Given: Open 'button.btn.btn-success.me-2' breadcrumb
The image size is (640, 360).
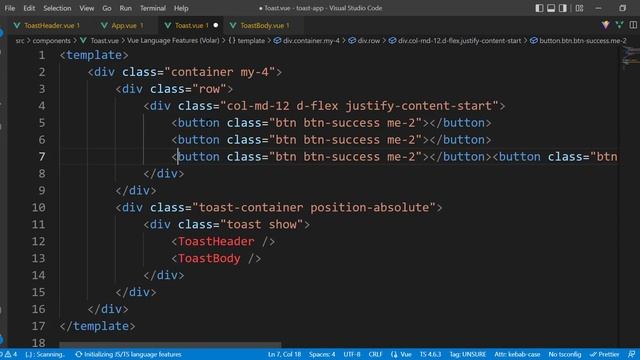Looking at the screenshot, I should [582, 40].
